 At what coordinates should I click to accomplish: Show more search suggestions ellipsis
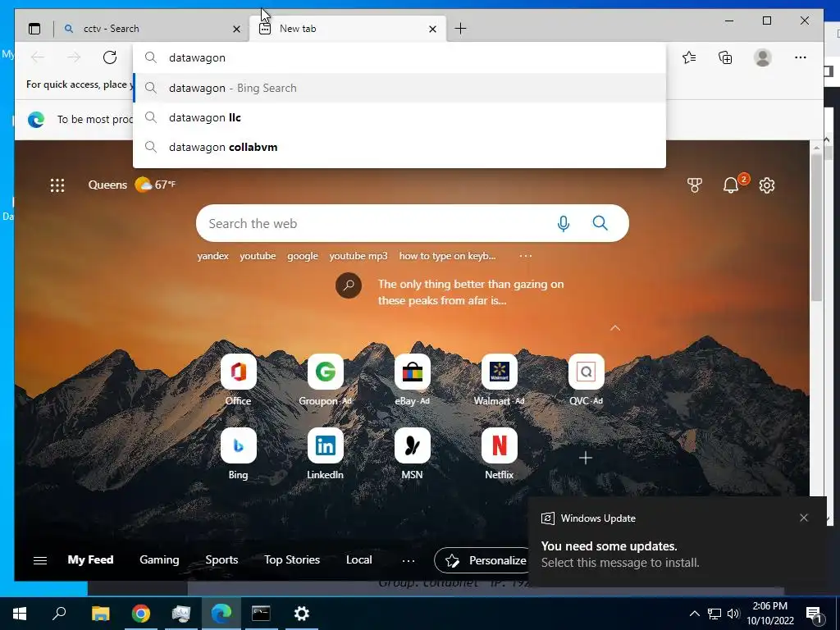point(526,256)
